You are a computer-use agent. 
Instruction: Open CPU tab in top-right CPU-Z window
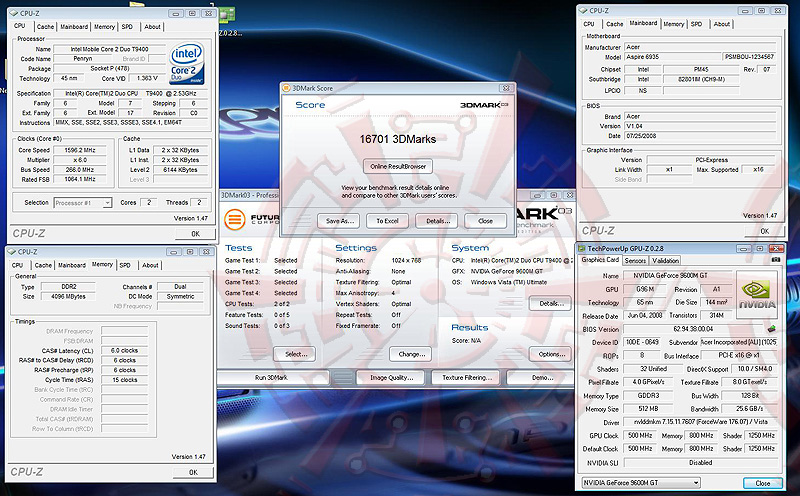(x=589, y=24)
